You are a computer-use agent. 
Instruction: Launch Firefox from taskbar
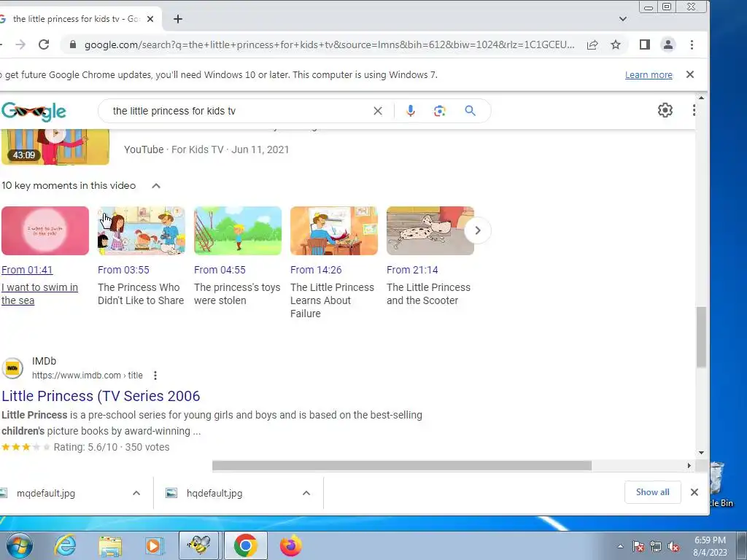pyautogui.click(x=290, y=545)
